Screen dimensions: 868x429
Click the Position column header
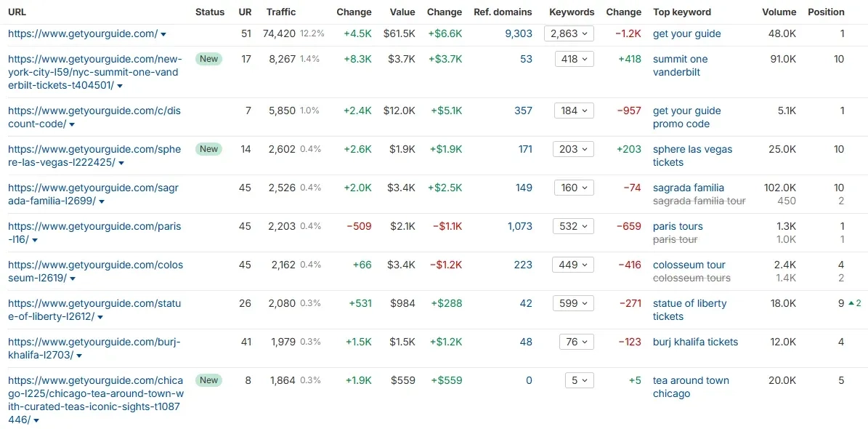pyautogui.click(x=826, y=12)
